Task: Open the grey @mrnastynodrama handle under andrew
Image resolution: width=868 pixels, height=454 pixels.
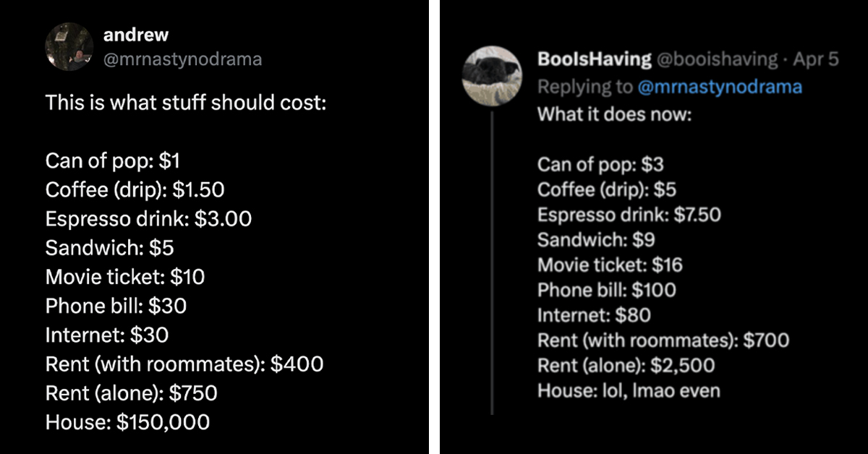Action: 182,59
